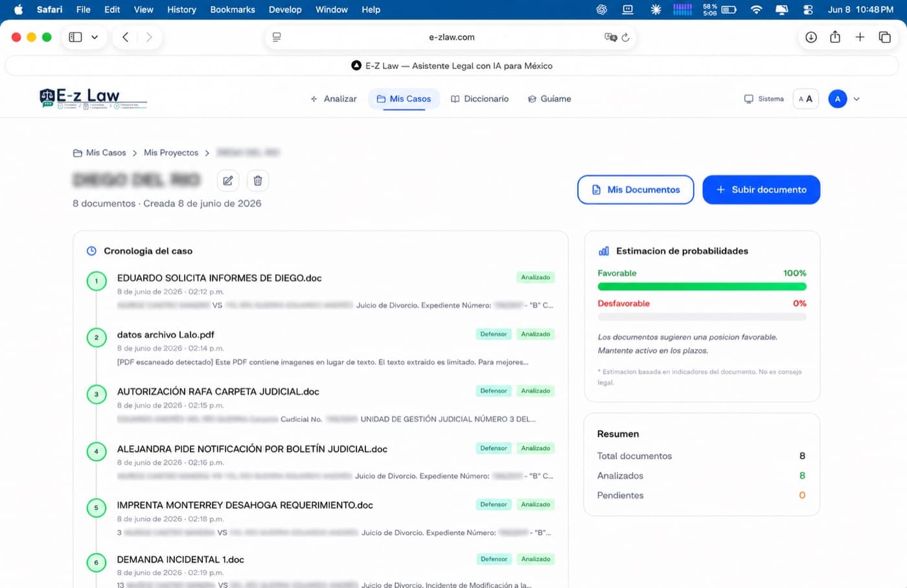Click timeline marker number 4
Viewport: 907px width, 588px height.
click(x=97, y=451)
